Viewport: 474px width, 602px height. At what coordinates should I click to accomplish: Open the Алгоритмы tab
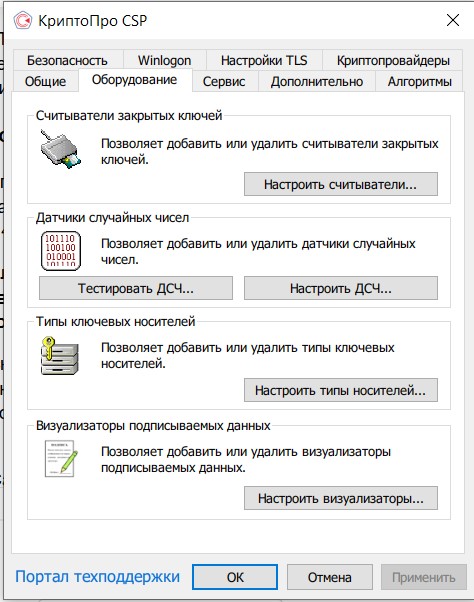tap(419, 81)
